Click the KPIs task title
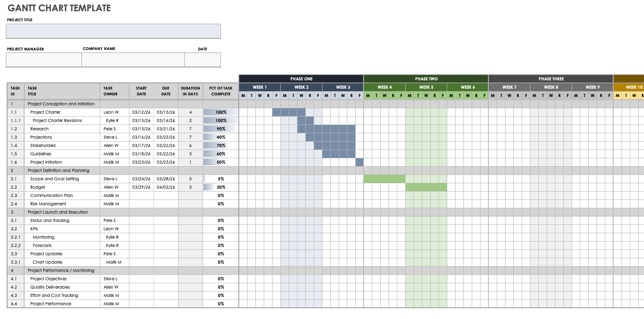644x319 pixels. pyautogui.click(x=35, y=229)
